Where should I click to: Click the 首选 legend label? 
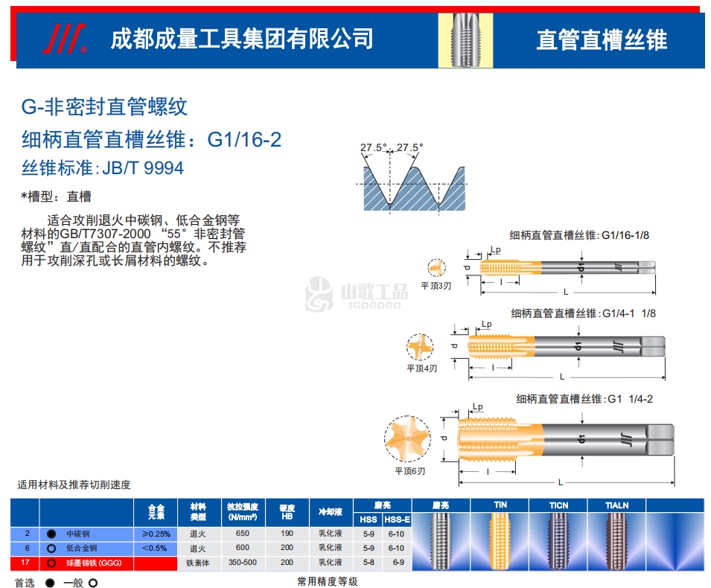[x=25, y=583]
